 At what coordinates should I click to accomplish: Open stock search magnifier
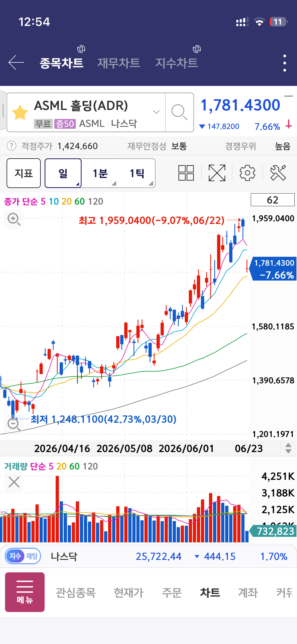point(180,112)
